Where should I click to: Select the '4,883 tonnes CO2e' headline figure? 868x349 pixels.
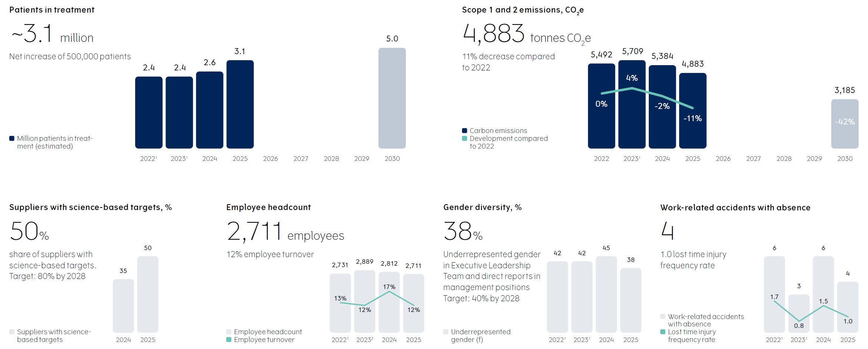coord(527,34)
